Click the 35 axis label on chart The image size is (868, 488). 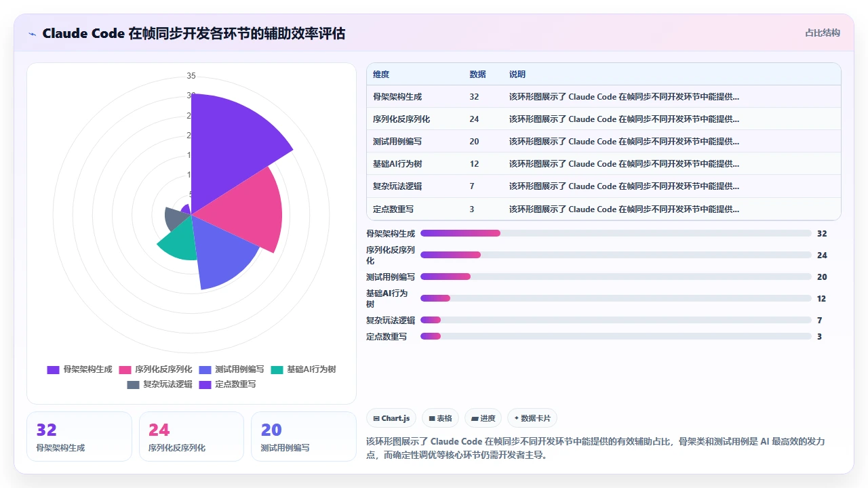[191, 75]
